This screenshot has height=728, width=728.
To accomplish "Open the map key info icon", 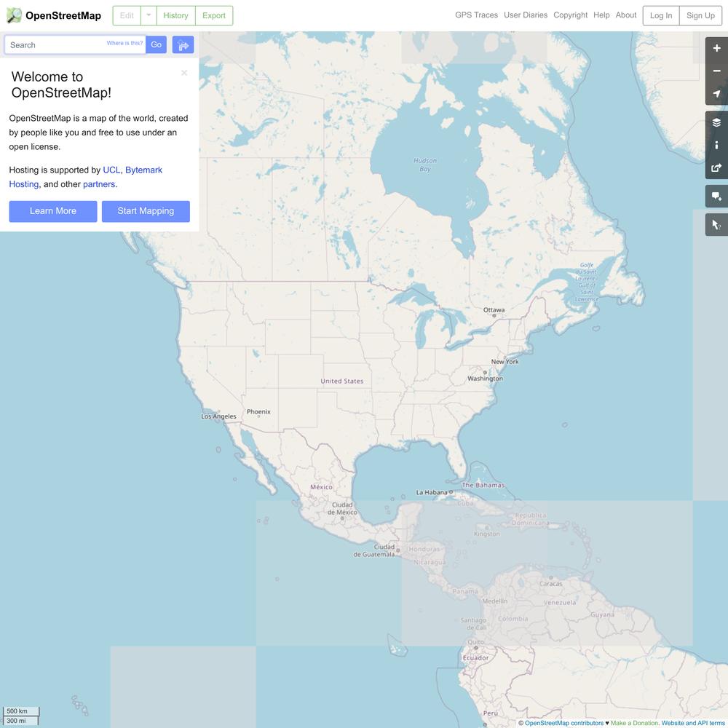I will (716, 146).
